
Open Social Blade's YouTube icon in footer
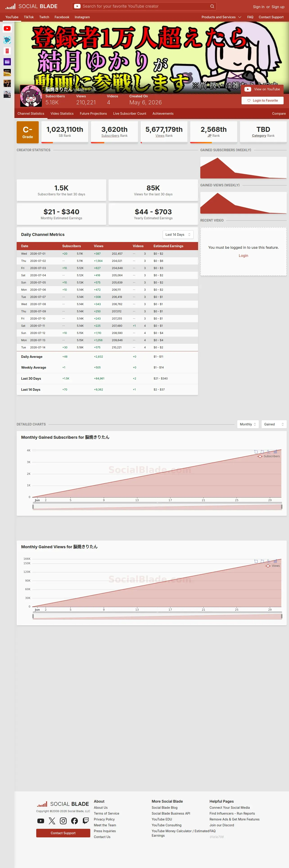click(x=41, y=821)
